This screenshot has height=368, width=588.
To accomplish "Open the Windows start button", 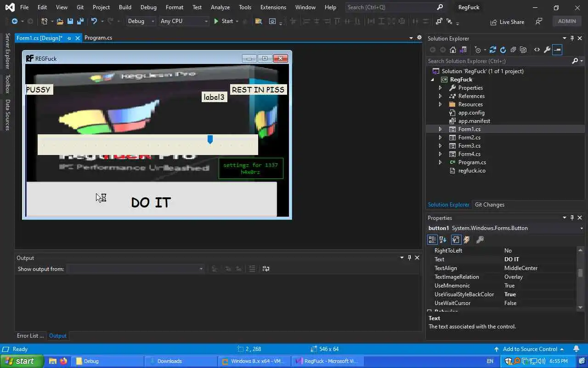I will [22, 361].
